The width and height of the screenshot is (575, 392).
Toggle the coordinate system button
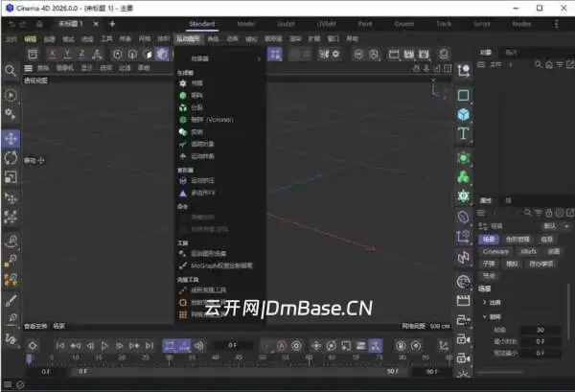tap(97, 55)
